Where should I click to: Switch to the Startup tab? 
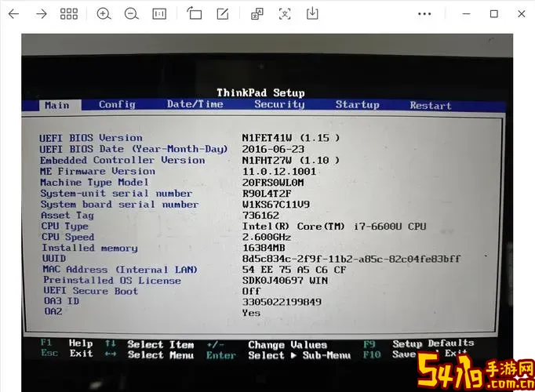(357, 104)
